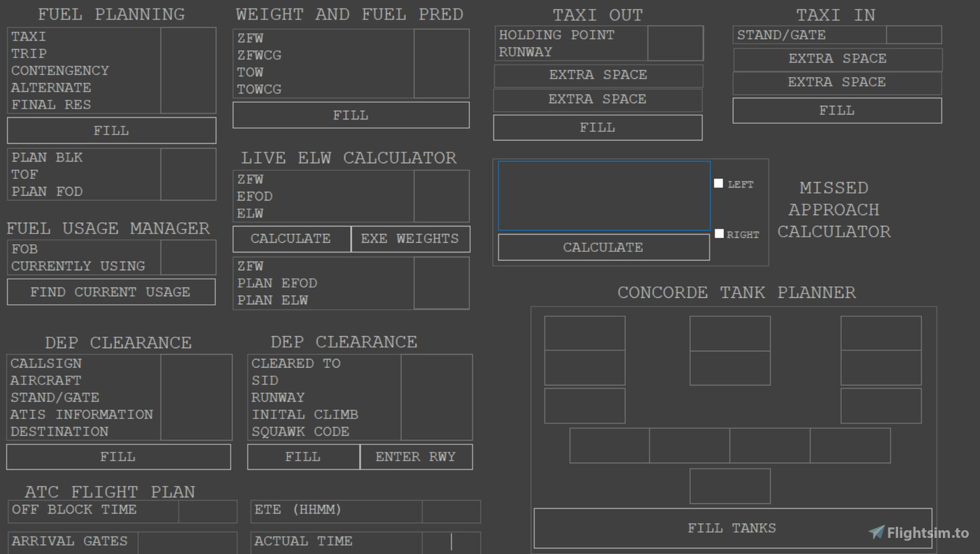Screen dimensions: 980x554
Task: Enable the LEFT checkbox
Action: point(718,183)
